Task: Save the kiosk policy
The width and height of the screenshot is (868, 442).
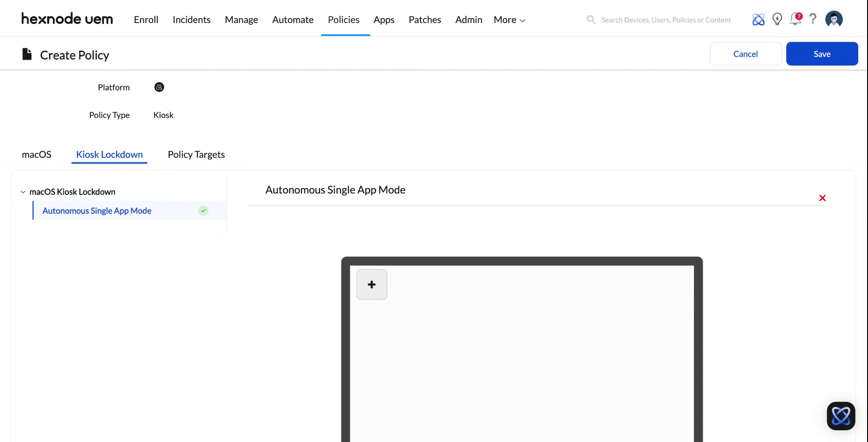Action: point(822,53)
